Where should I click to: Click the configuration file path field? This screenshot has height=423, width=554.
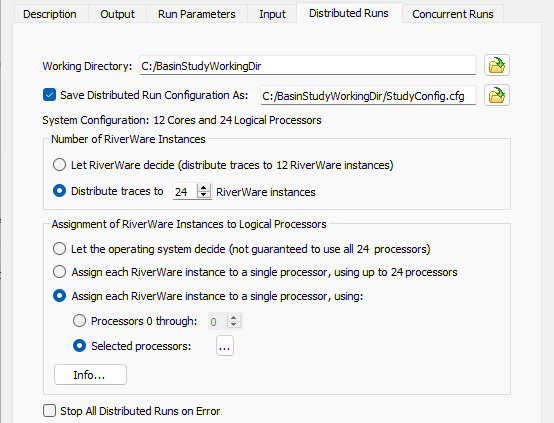point(368,95)
